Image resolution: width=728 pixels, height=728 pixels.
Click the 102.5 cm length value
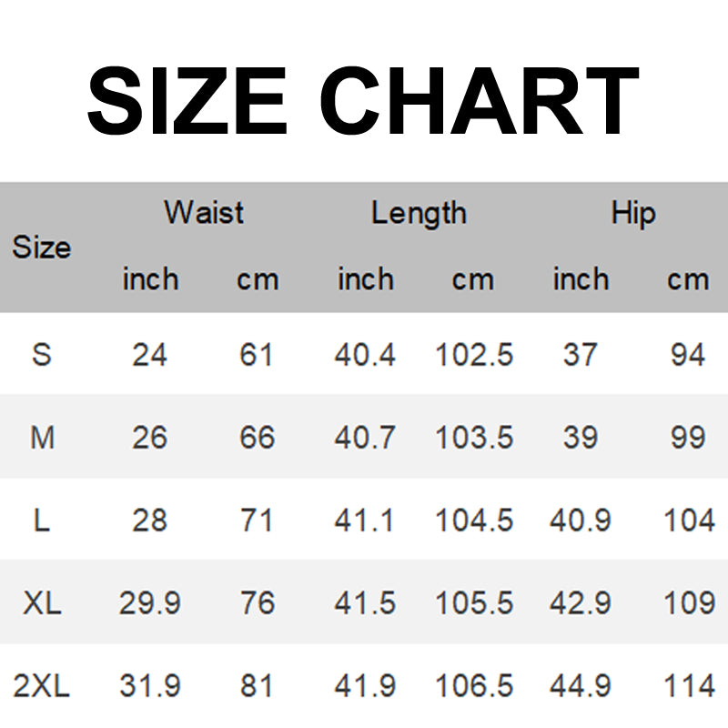(x=473, y=354)
